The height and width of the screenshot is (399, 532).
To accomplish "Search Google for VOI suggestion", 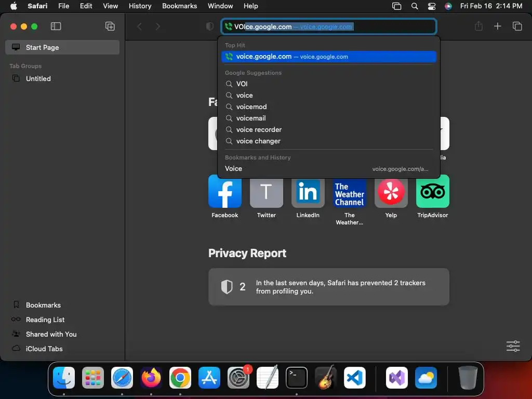I will coord(329,84).
